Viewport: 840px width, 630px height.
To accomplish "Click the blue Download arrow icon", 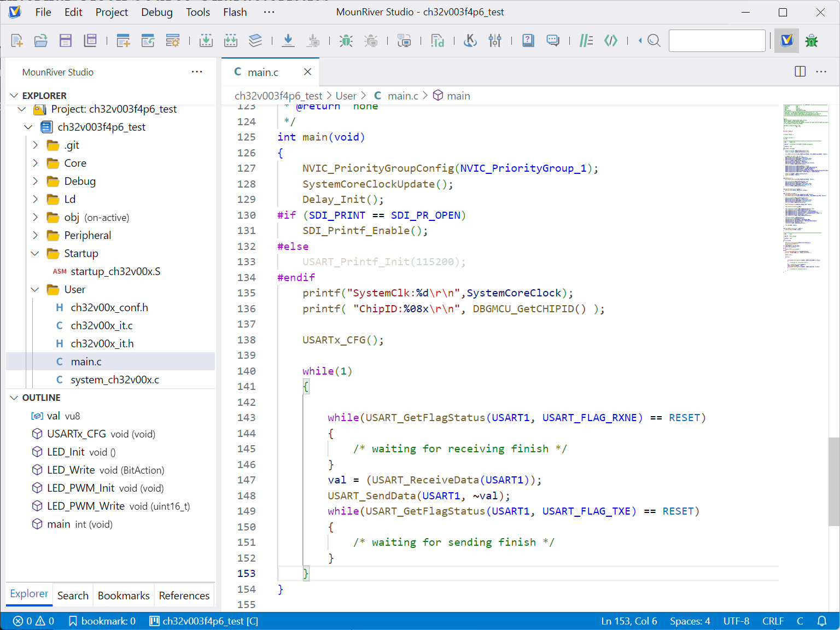I will pos(288,40).
